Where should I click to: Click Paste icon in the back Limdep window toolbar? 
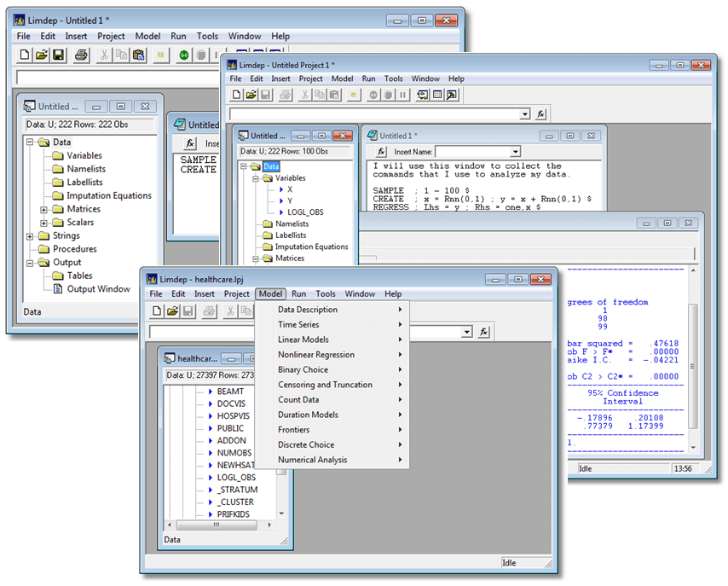pyautogui.click(x=139, y=55)
